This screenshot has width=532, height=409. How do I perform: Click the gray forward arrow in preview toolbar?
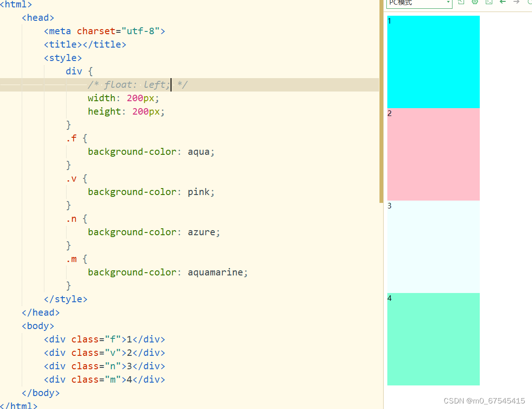pyautogui.click(x=516, y=2)
